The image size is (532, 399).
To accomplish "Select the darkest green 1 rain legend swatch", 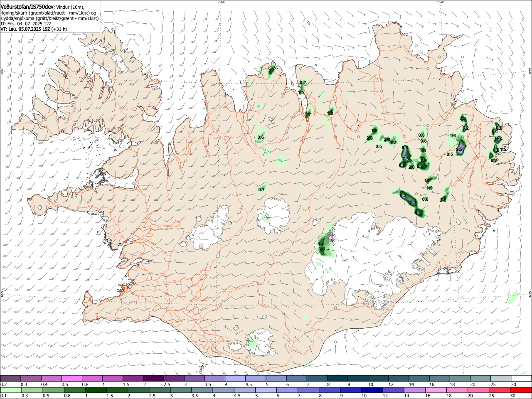I will pyautogui.click(x=96, y=390).
